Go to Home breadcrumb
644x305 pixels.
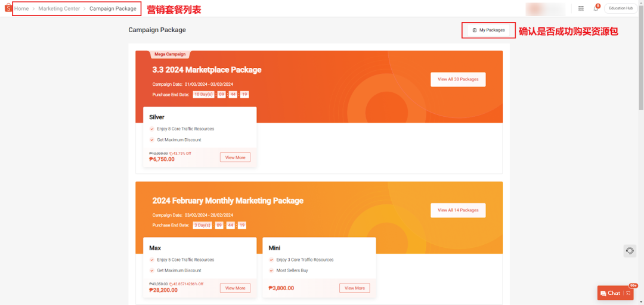click(21, 8)
